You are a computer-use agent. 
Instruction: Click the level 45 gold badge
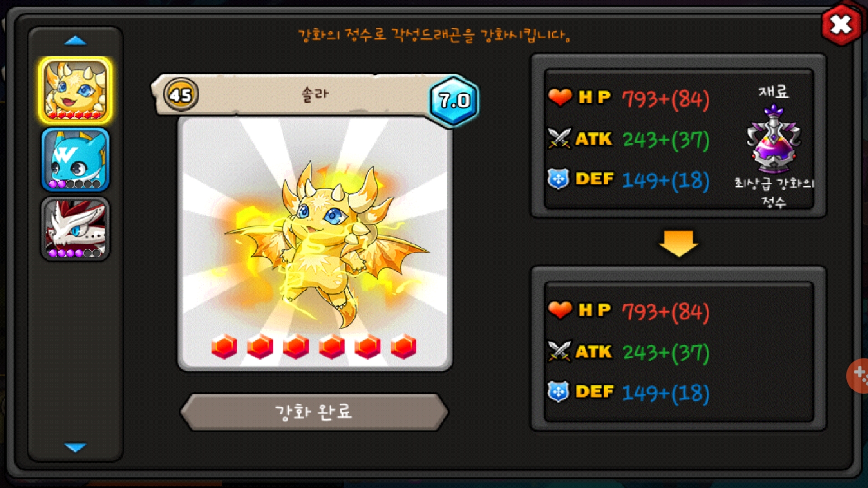click(x=181, y=95)
